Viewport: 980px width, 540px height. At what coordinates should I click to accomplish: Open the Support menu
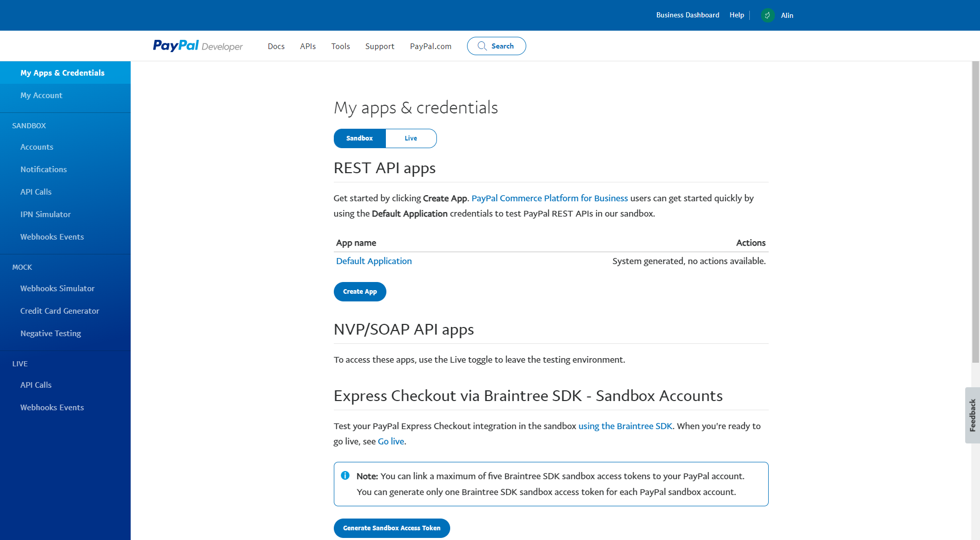click(x=380, y=46)
